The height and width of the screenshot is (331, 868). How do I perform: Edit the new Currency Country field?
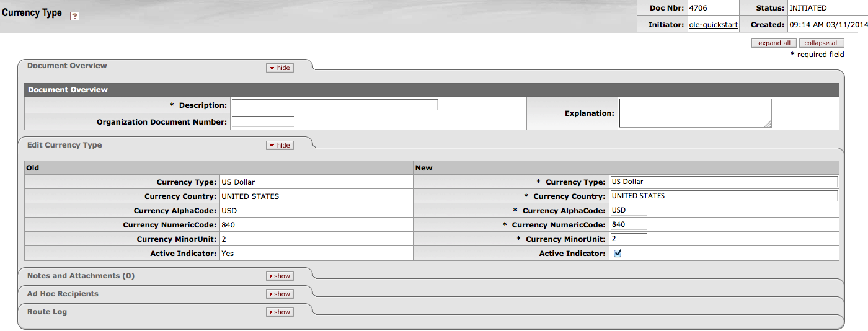tap(724, 196)
